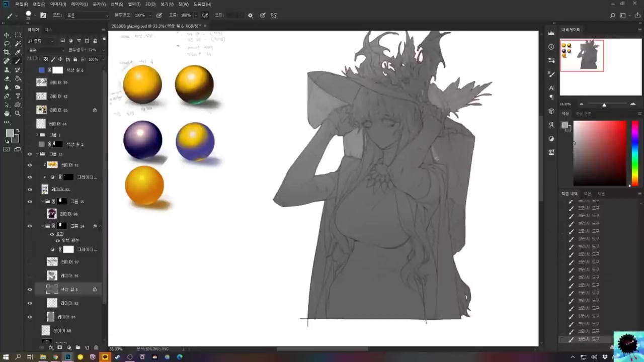The image size is (644, 362).
Task: Select the Move tool
Action: 7,35
